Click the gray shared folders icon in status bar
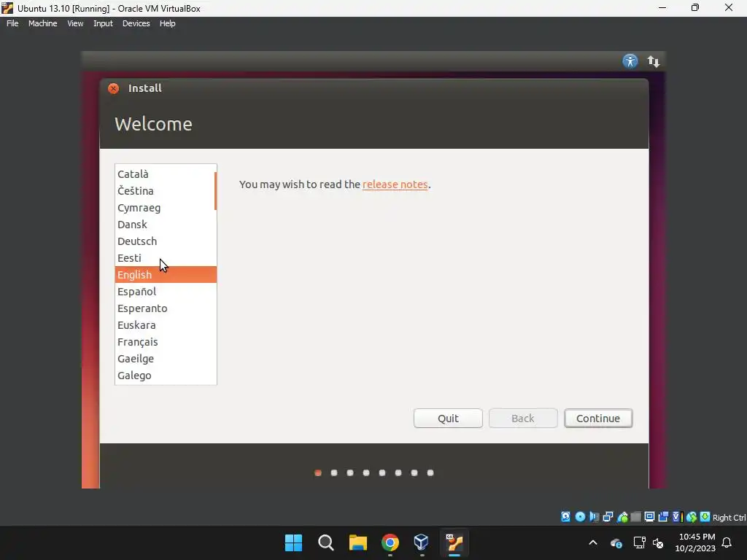The image size is (747, 560). [635, 517]
